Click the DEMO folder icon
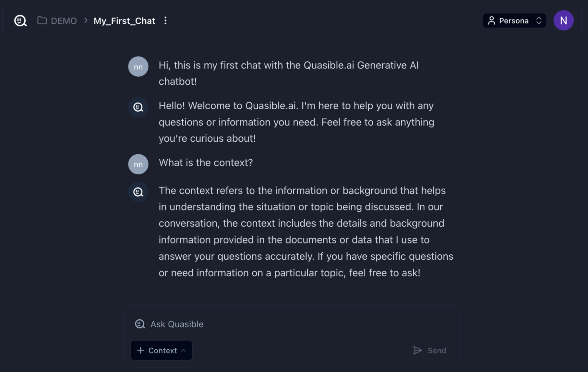The height and width of the screenshot is (372, 588). (x=42, y=21)
